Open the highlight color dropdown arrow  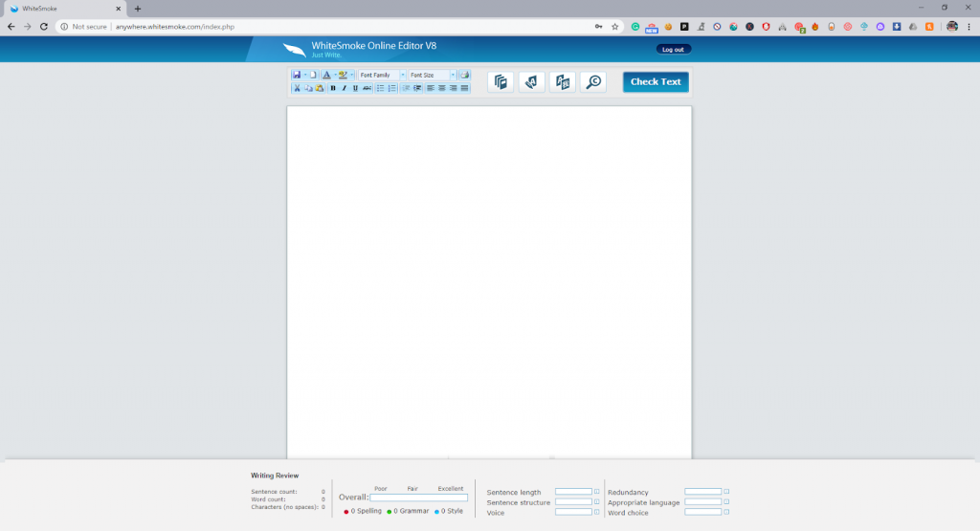[x=352, y=75]
